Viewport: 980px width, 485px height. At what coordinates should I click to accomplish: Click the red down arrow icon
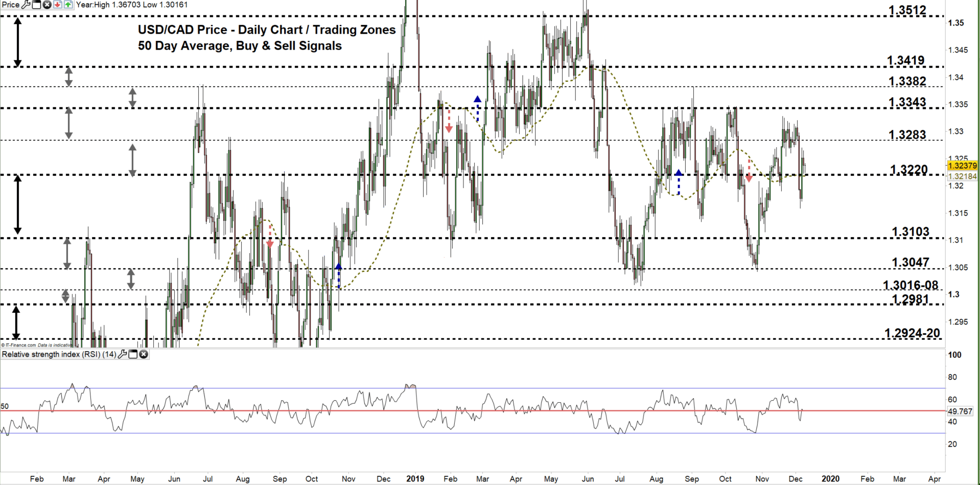pos(57,5)
